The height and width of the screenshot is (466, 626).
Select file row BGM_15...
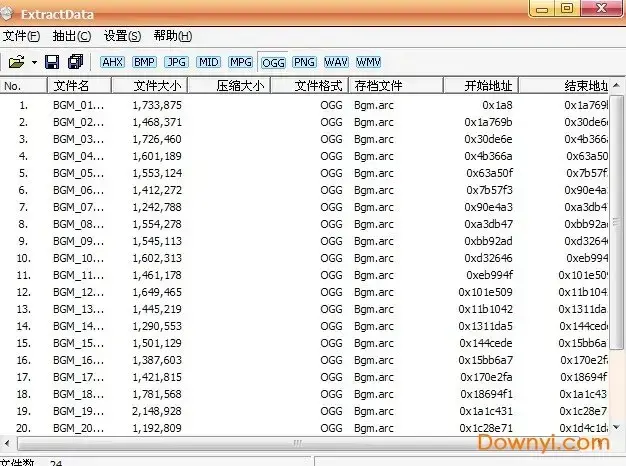304,343
